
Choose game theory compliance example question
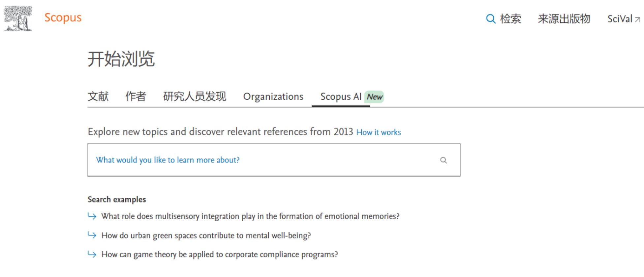pos(220,255)
